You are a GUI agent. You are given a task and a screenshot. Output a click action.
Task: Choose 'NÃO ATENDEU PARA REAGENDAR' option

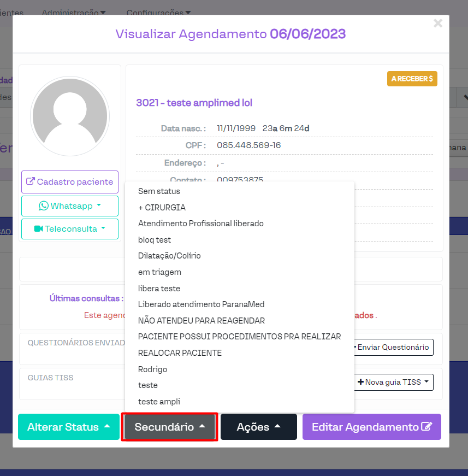tap(202, 321)
